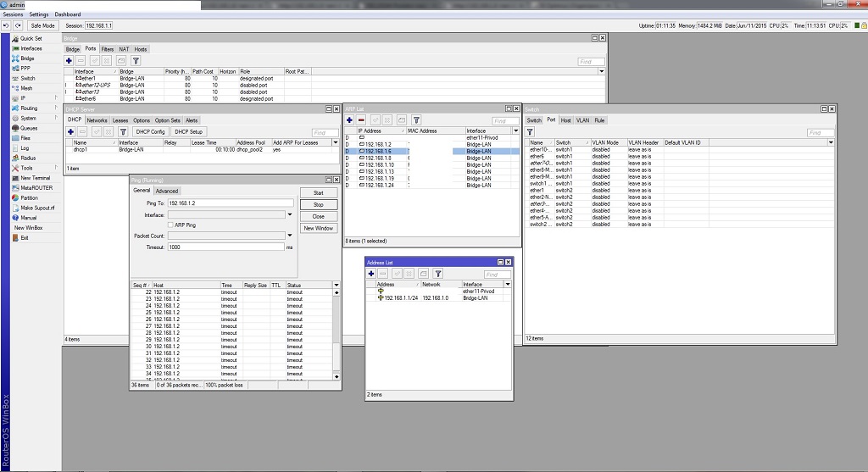
Task: Toggle Safe Mode button
Action: pos(42,25)
